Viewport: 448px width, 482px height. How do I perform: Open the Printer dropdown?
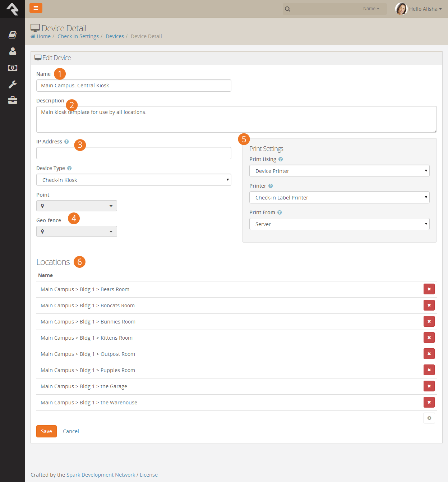(x=339, y=197)
